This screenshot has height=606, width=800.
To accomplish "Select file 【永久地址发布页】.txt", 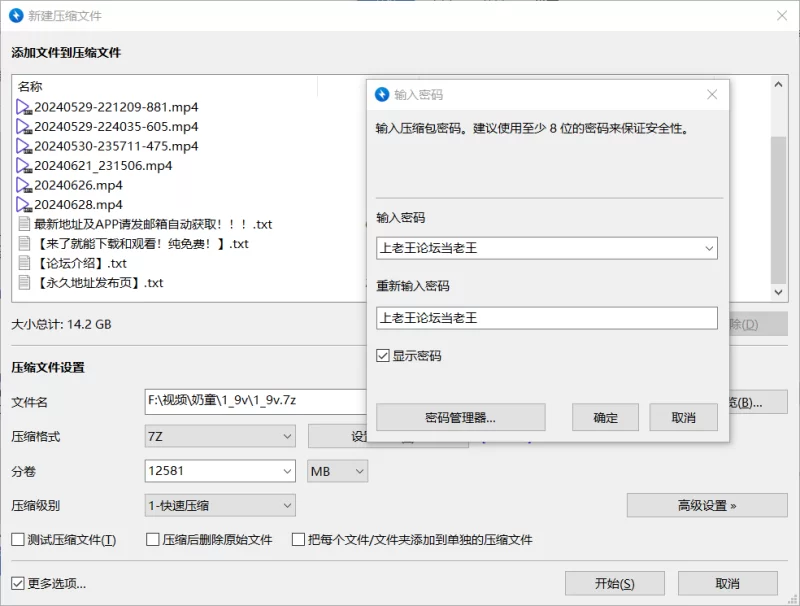I will (x=99, y=283).
